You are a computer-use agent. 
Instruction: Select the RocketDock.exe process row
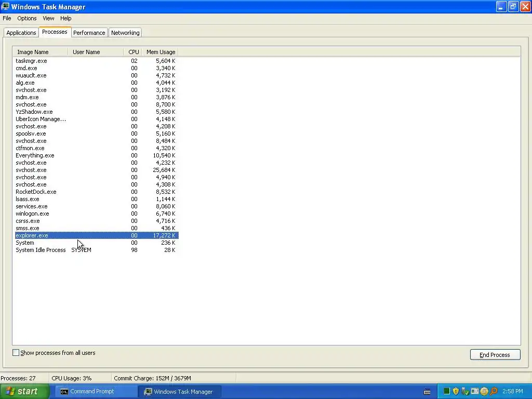96,192
